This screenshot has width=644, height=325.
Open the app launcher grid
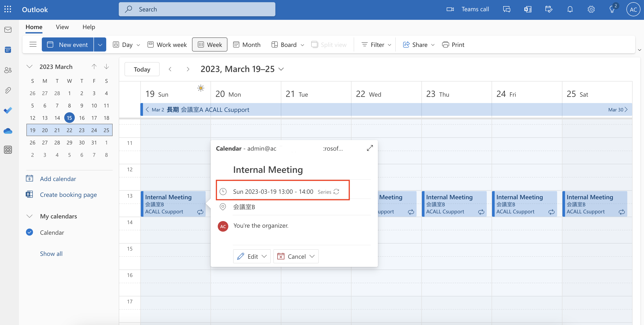pyautogui.click(x=8, y=9)
